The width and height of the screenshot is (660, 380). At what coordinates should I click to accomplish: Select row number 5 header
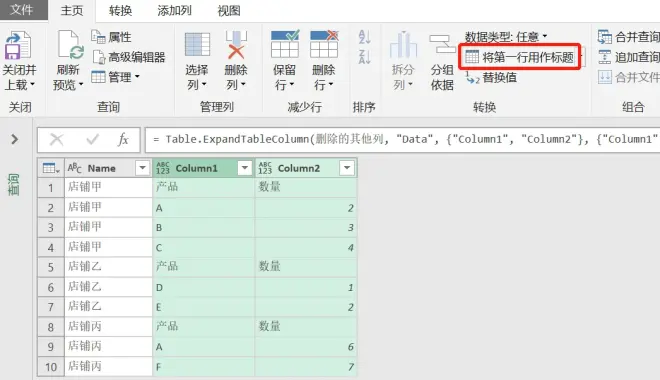51,267
